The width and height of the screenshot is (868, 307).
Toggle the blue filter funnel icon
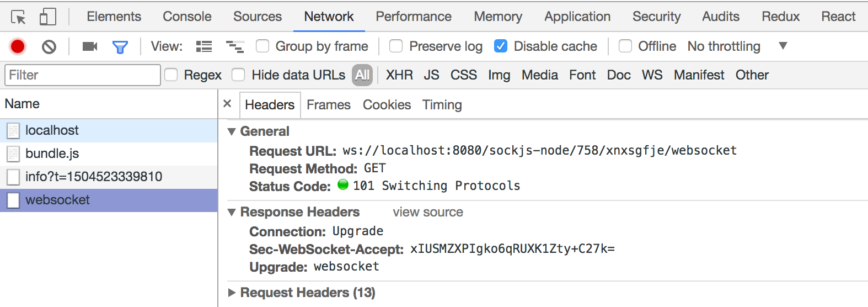pyautogui.click(x=120, y=47)
